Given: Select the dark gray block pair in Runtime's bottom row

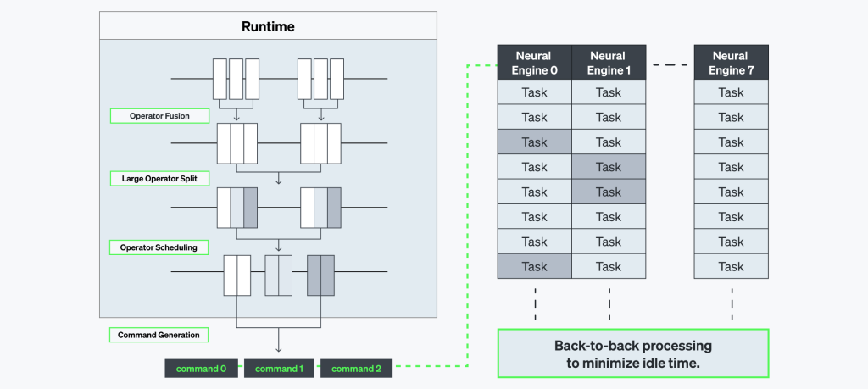Looking at the screenshot, I should pos(320,274).
